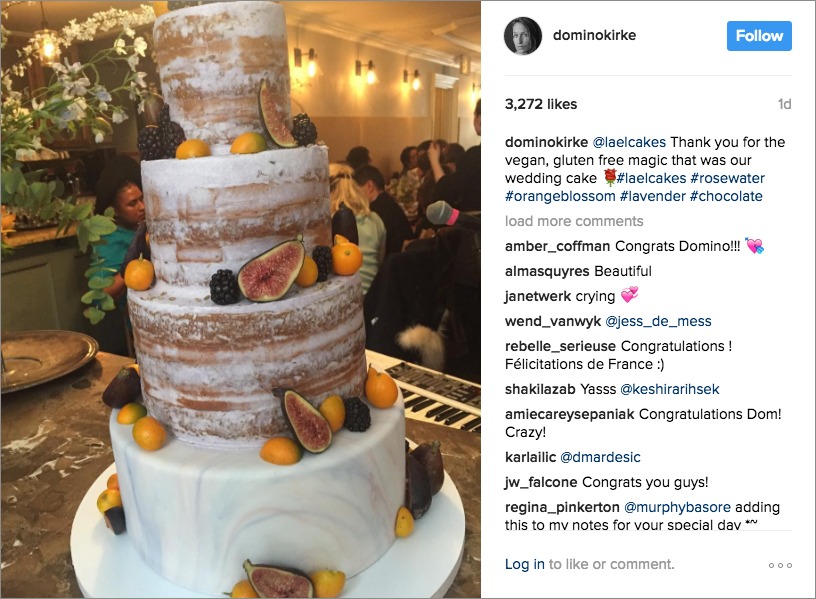
Task: Click the Follow button
Action: 759,36
